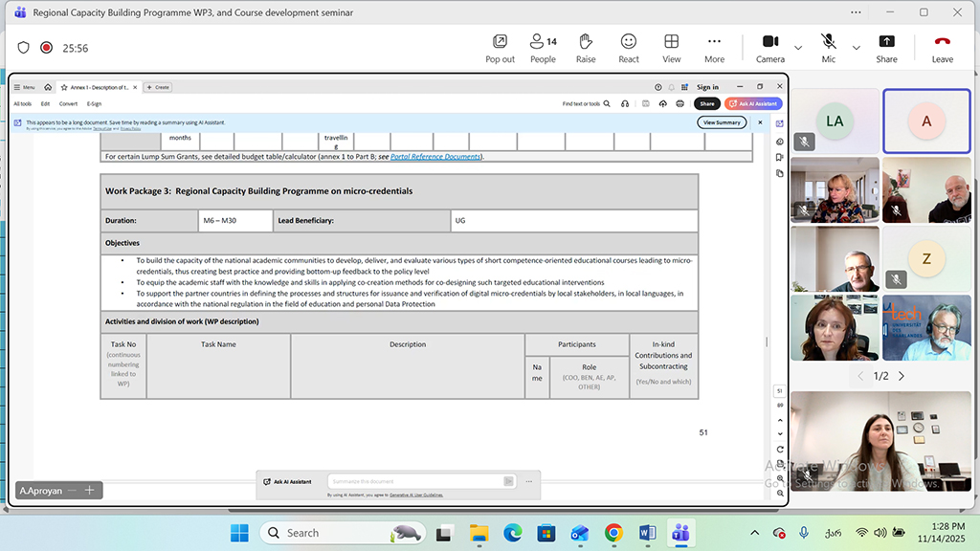Toggle the Camera on or off
The image size is (980, 551).
tap(769, 48)
